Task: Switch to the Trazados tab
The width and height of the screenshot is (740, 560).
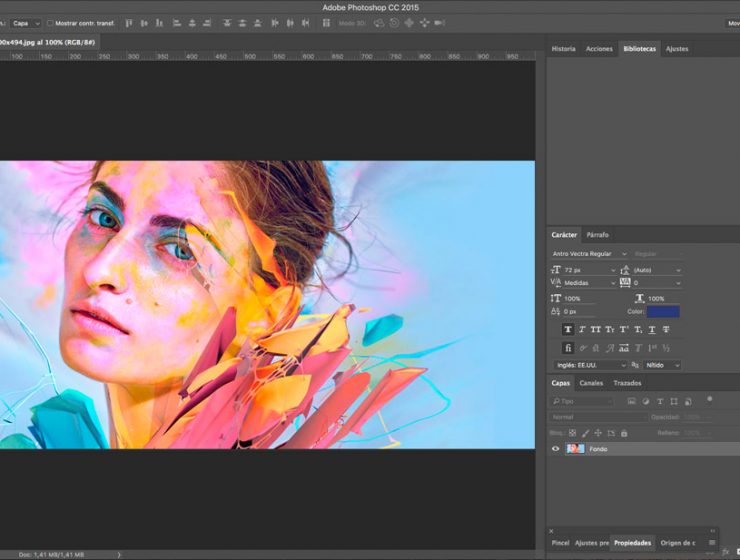Action: (627, 383)
